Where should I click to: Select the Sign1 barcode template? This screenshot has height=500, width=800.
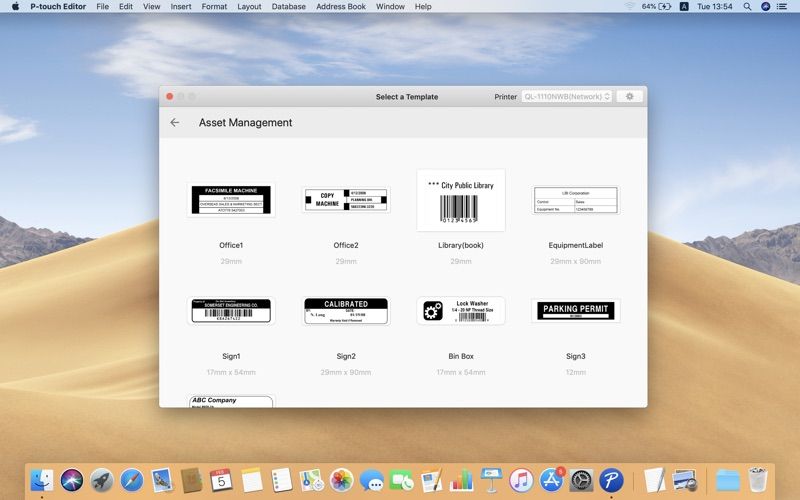[231, 311]
